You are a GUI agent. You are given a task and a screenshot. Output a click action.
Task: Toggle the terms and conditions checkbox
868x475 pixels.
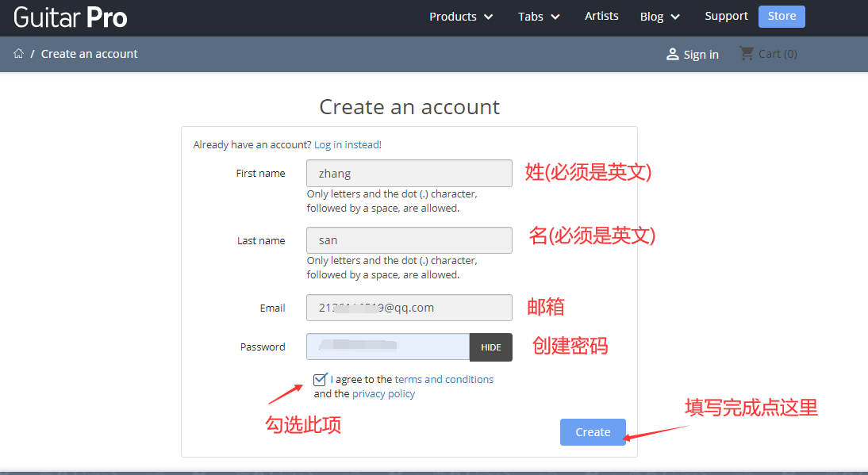(320, 379)
